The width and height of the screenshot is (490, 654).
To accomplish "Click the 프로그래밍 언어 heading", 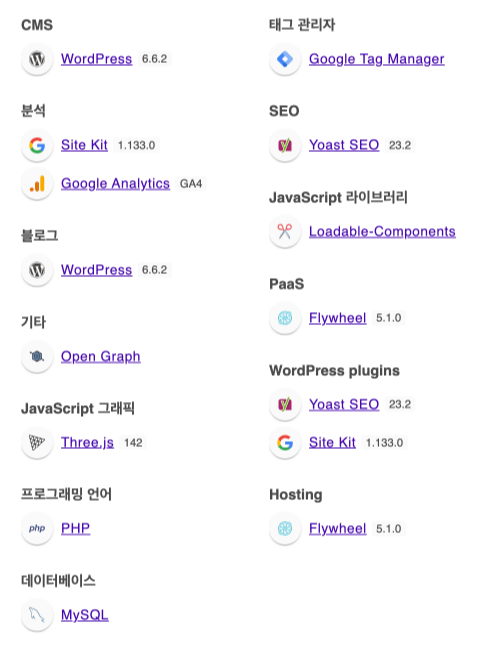I will [66, 494].
